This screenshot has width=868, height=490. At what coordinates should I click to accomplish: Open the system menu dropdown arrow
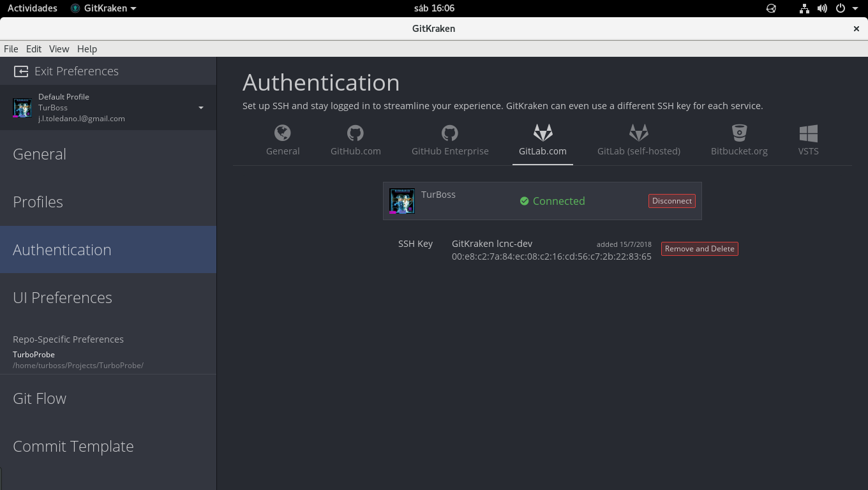(855, 8)
